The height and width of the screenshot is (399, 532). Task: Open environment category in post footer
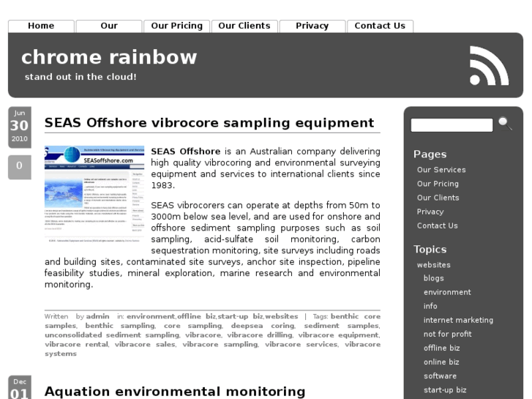coord(151,316)
